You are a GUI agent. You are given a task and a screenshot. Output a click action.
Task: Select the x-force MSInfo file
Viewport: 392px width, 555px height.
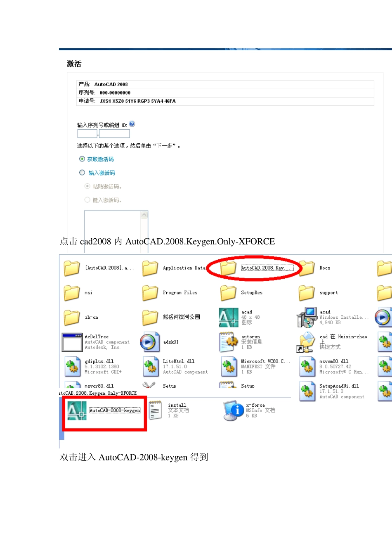(249, 410)
